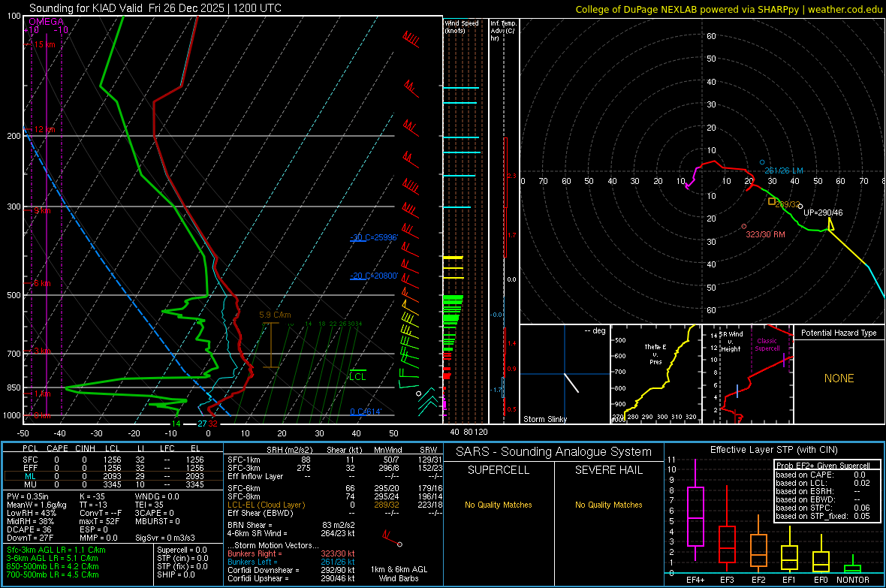This screenshot has width=886, height=588.
Task: Select the MU parcel row
Action: tap(113, 484)
